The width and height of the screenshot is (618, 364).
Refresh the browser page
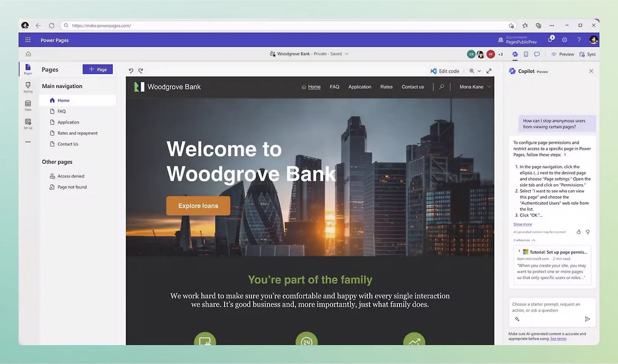pyautogui.click(x=52, y=26)
